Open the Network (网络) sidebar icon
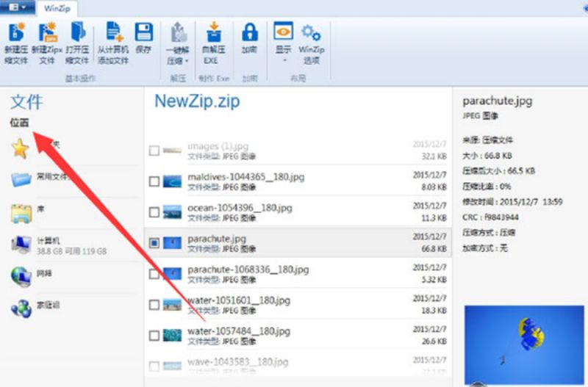The image size is (588, 387). coord(21,277)
